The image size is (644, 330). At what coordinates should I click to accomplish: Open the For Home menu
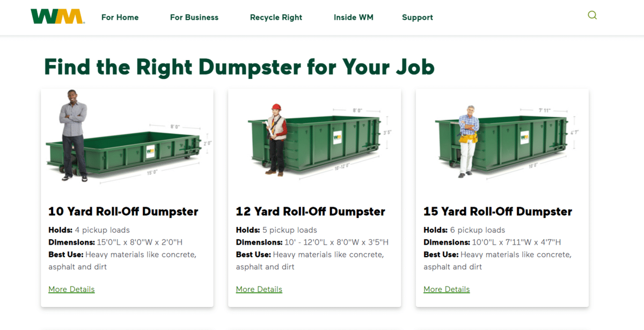click(120, 17)
